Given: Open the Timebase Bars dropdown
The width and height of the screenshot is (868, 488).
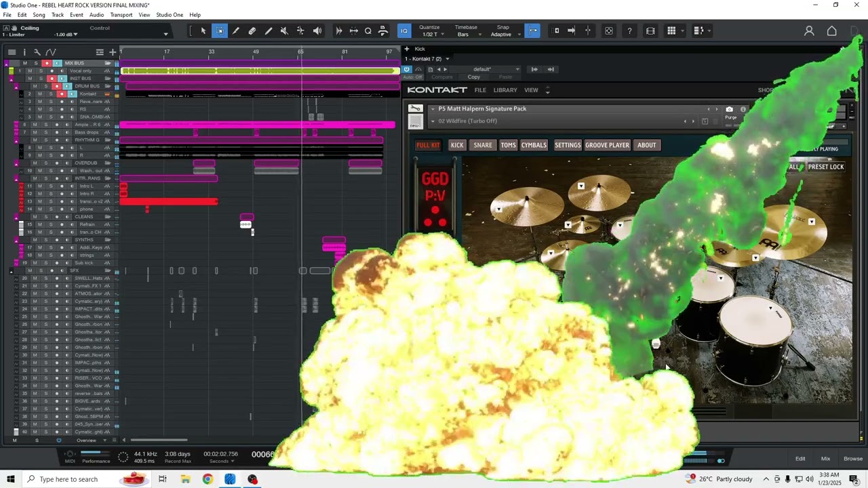Looking at the screenshot, I should tap(467, 35).
